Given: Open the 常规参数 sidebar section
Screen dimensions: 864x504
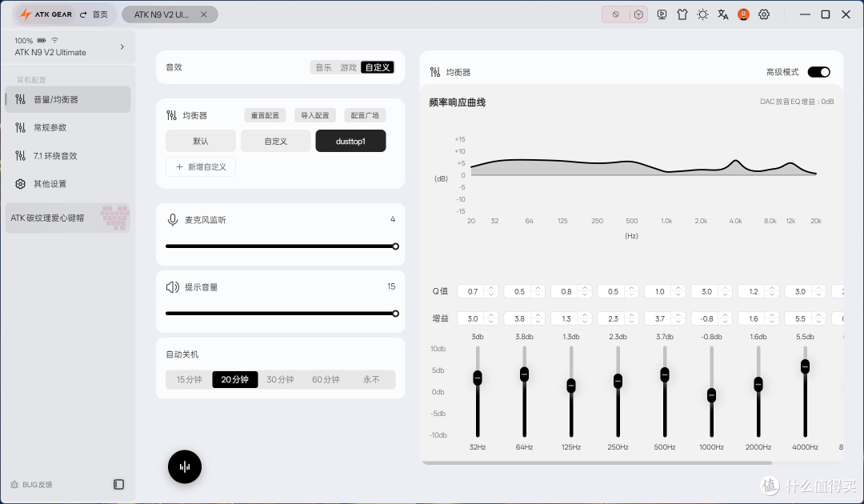Looking at the screenshot, I should (68, 128).
